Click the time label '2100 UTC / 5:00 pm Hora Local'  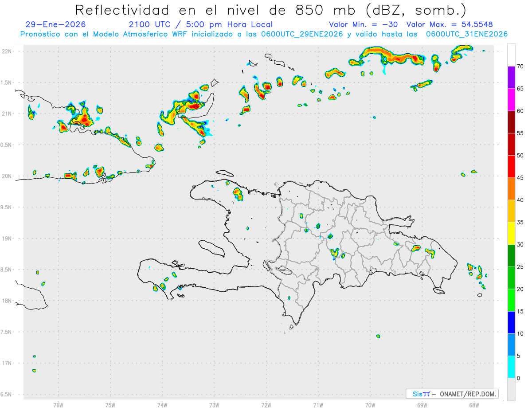pyautogui.click(x=201, y=24)
